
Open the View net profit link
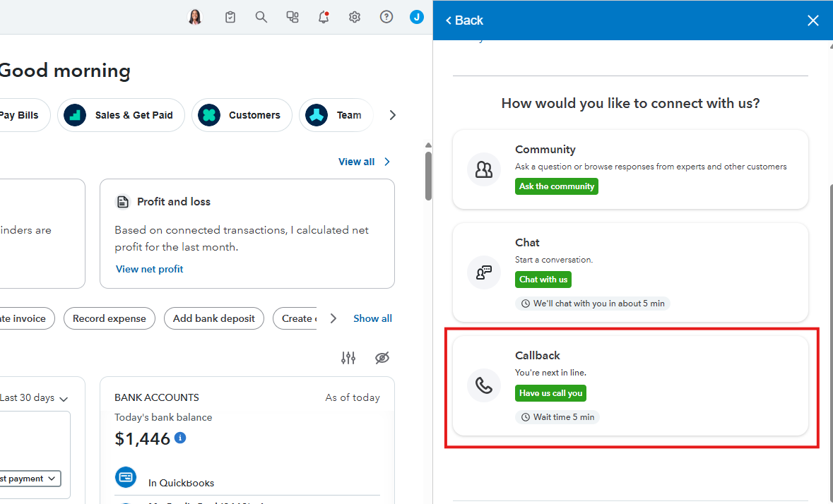point(149,269)
